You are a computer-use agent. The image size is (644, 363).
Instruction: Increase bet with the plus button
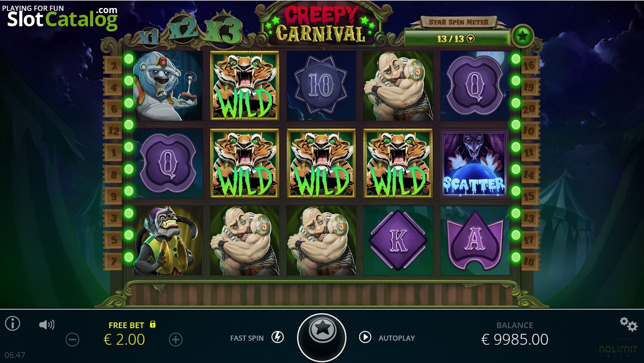click(x=176, y=339)
